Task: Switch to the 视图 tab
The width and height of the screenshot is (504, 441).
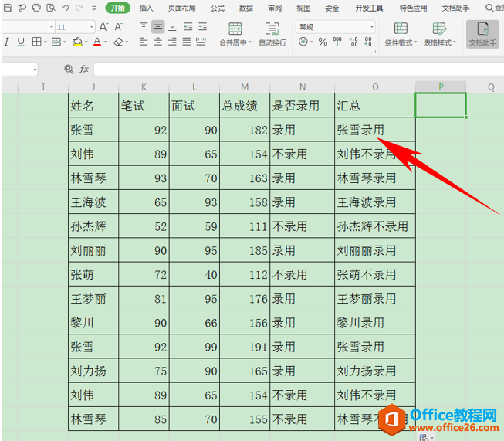Action: tap(303, 8)
